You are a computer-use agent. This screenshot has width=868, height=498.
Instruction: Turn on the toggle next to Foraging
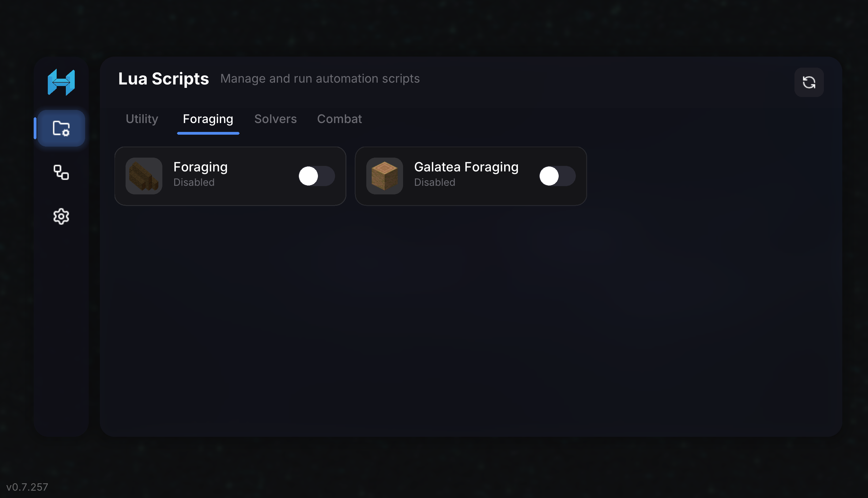(316, 176)
